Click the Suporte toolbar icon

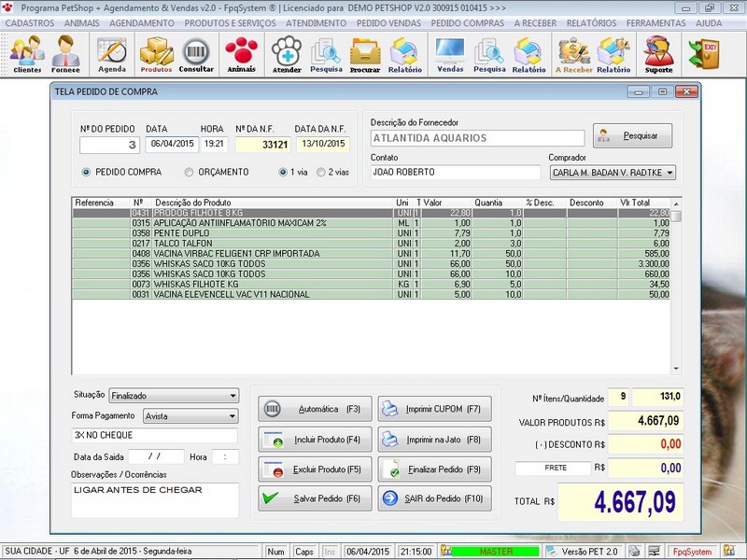click(x=658, y=54)
